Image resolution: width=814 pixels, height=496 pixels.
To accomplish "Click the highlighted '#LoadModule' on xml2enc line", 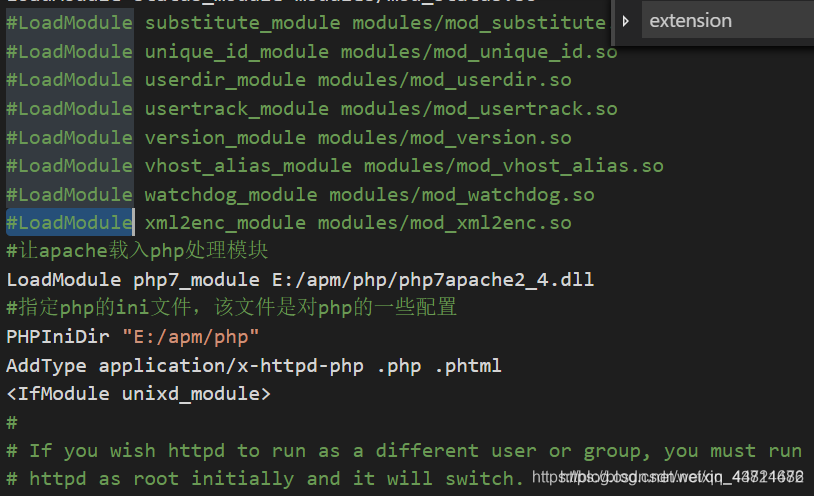I will 70,223.
